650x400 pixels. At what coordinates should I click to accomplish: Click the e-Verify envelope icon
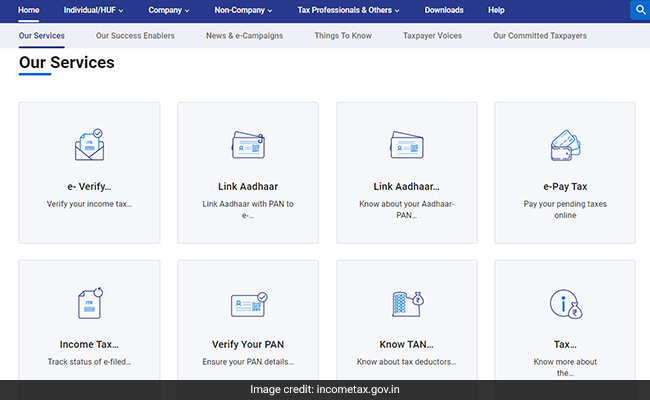pos(89,146)
